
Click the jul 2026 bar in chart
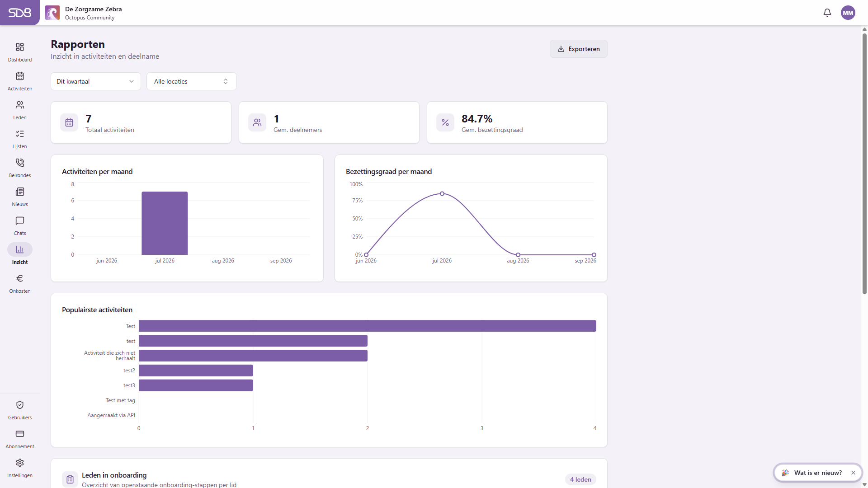click(x=165, y=223)
